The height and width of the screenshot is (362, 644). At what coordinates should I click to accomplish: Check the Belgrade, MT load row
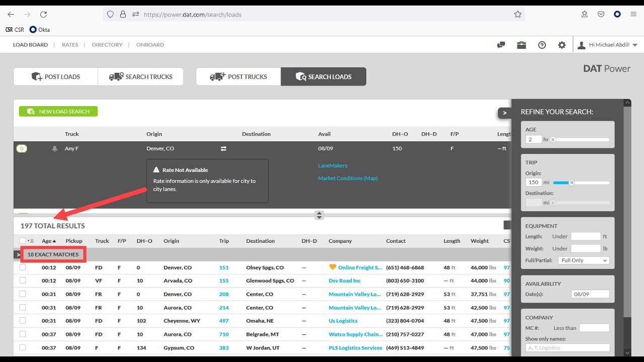(23, 334)
